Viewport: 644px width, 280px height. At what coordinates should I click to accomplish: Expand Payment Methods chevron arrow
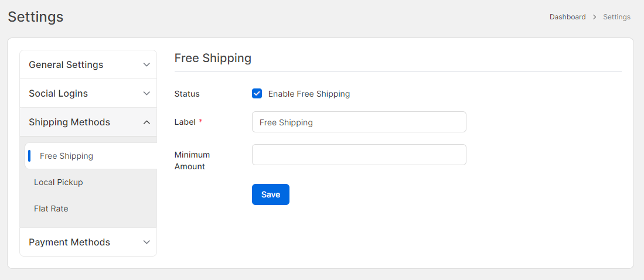pyautogui.click(x=146, y=243)
